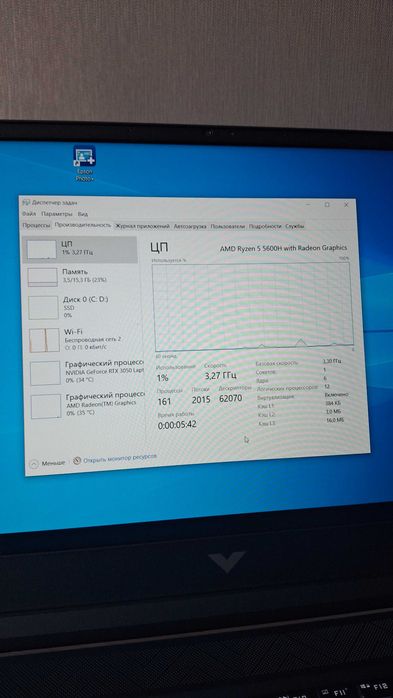The height and width of the screenshot is (698, 393).
Task: Click the 62070 handles count
Action: click(231, 398)
